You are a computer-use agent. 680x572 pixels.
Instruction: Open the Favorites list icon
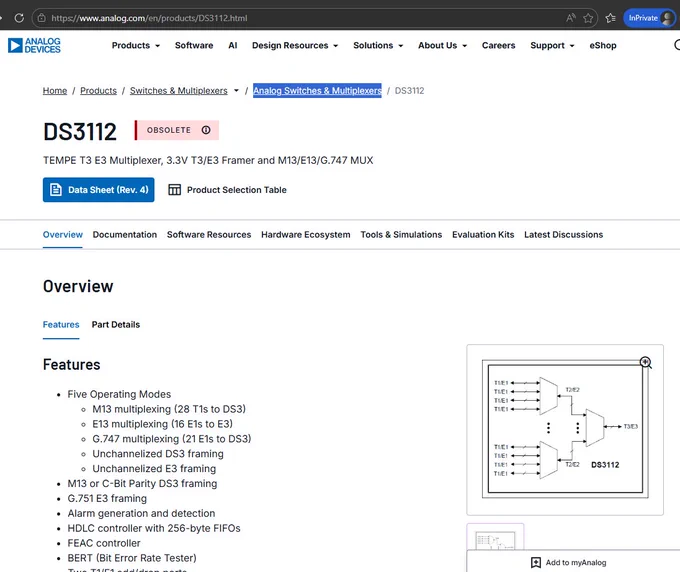click(611, 18)
